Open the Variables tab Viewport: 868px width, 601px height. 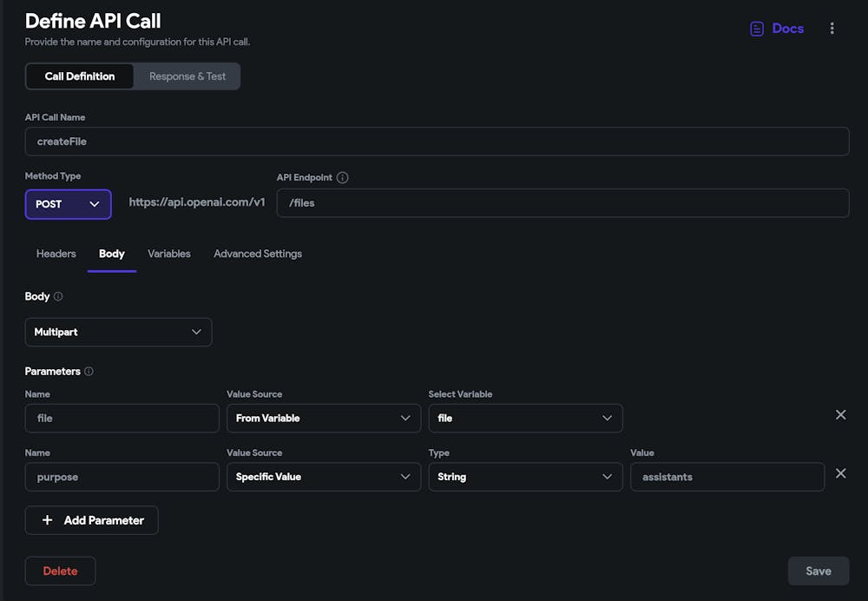(x=169, y=254)
